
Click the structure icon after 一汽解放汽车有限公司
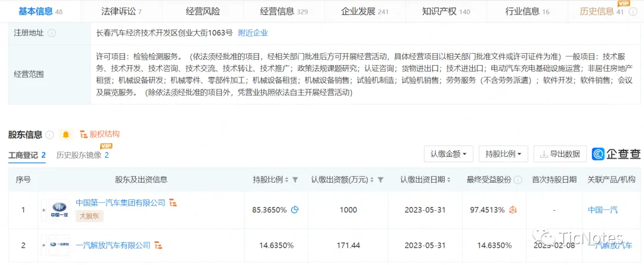click(x=158, y=246)
